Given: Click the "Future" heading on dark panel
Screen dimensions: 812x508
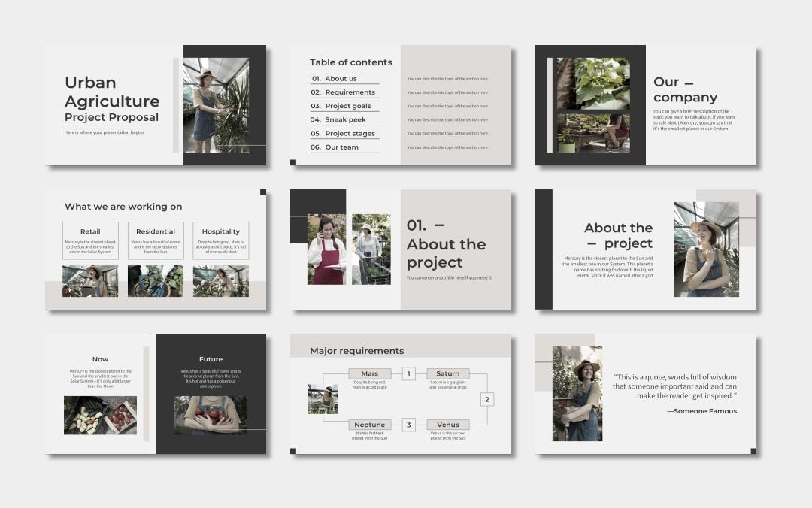Looking at the screenshot, I should tap(211, 359).
